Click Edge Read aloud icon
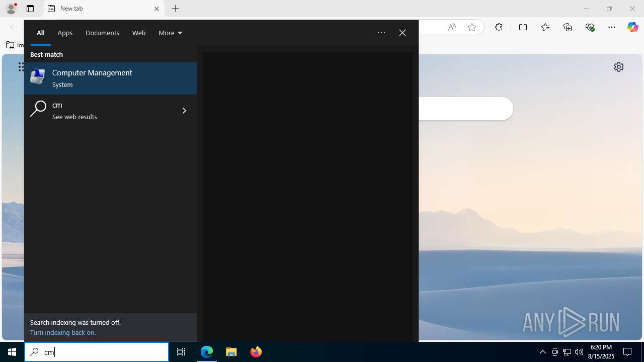 [452, 27]
